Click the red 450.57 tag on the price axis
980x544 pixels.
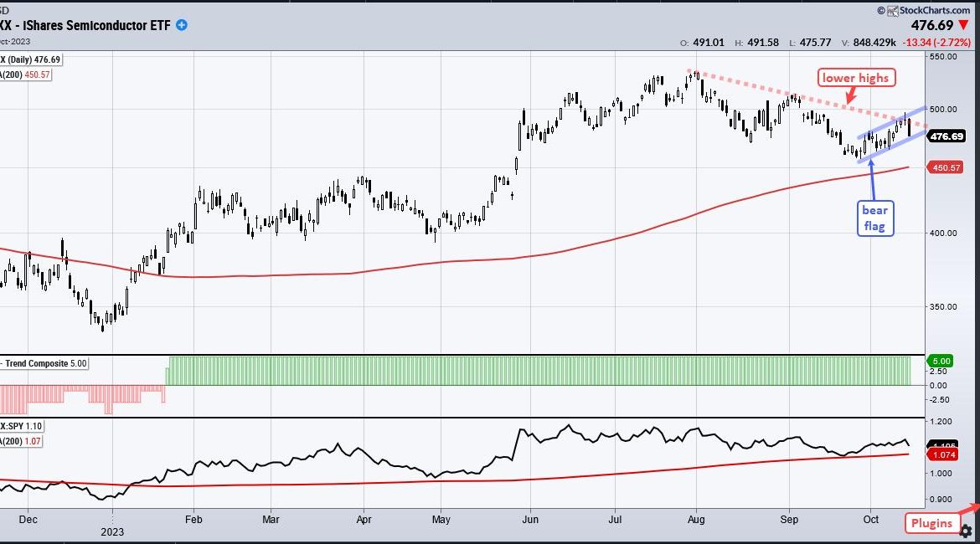946,167
